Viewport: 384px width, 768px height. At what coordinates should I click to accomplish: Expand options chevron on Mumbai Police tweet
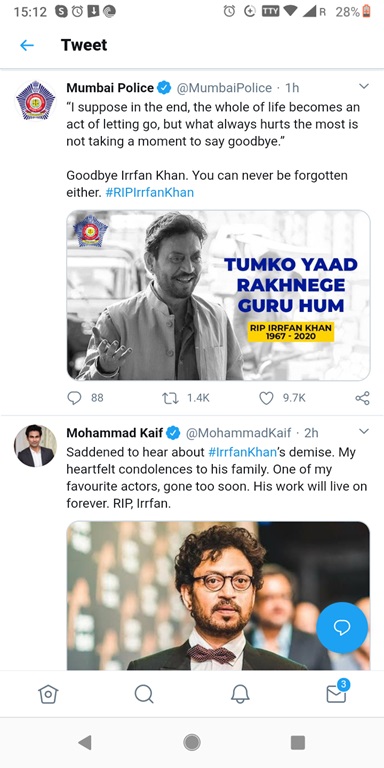(x=363, y=87)
